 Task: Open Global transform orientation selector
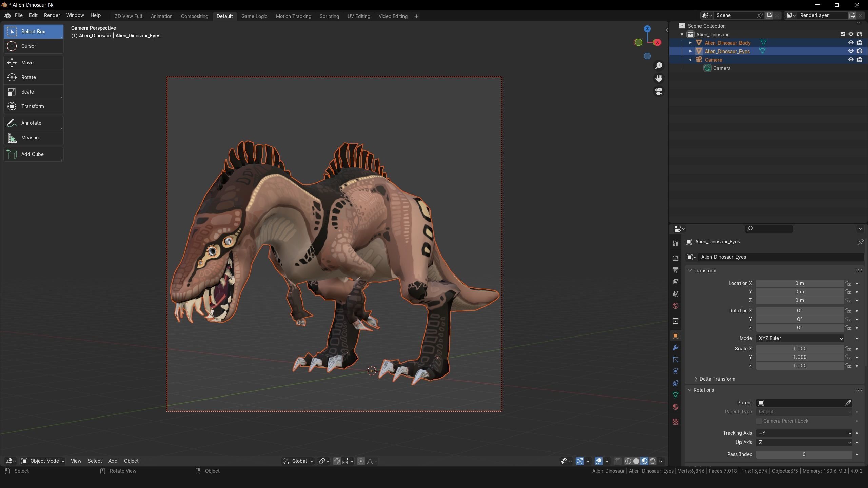pyautogui.click(x=298, y=461)
